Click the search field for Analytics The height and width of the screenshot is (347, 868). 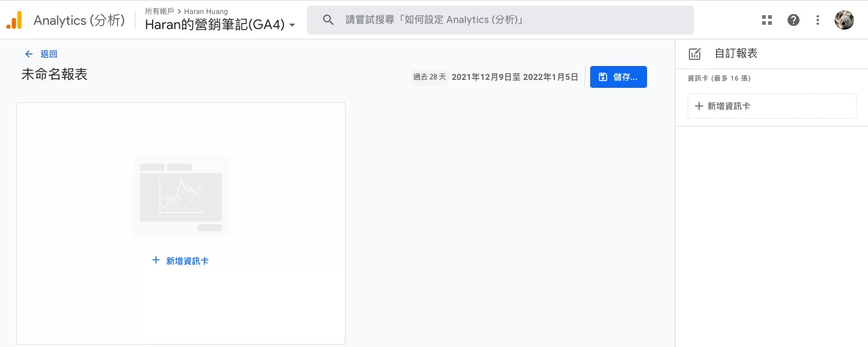point(500,20)
